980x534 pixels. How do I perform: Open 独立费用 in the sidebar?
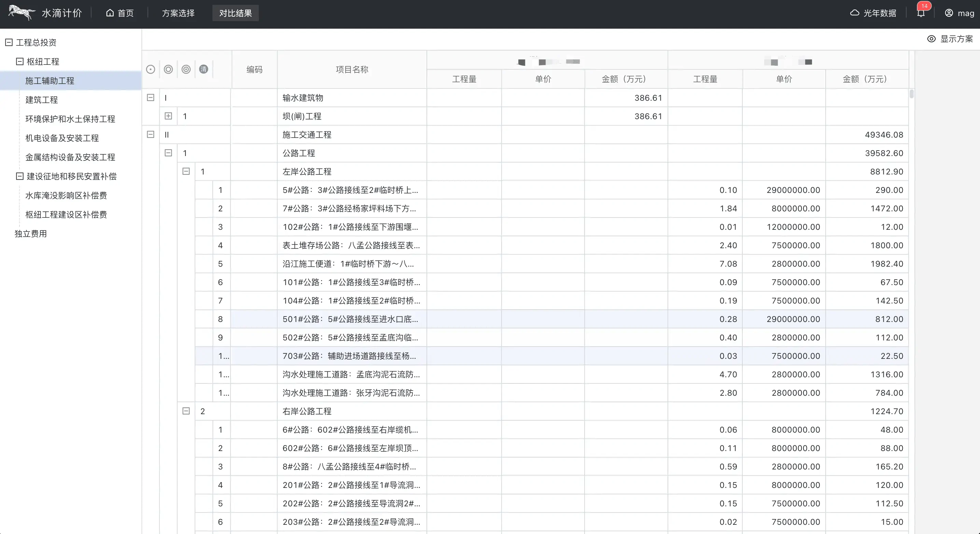tap(31, 234)
